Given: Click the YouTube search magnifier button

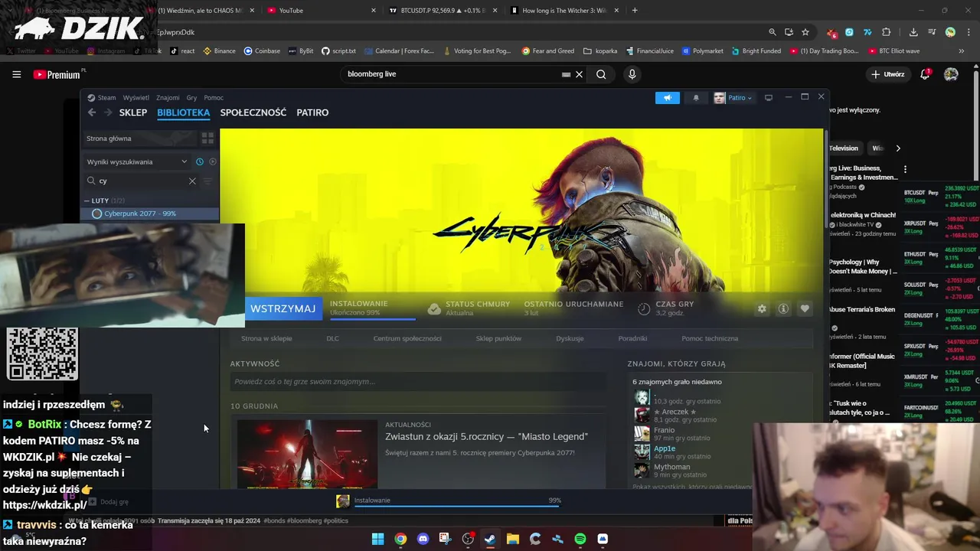Looking at the screenshot, I should (601, 74).
